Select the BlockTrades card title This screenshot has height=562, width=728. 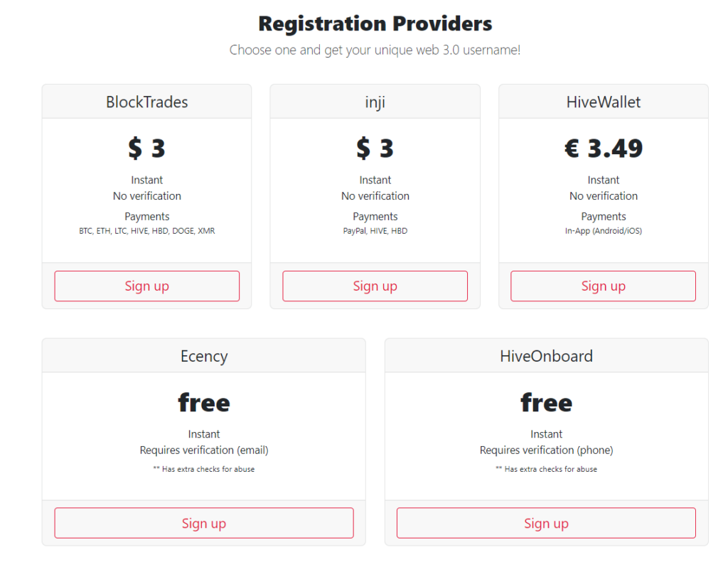pos(146,102)
